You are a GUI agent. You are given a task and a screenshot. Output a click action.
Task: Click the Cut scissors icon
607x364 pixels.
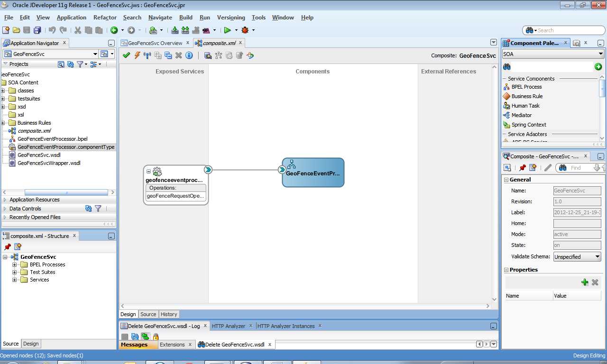pos(78,30)
